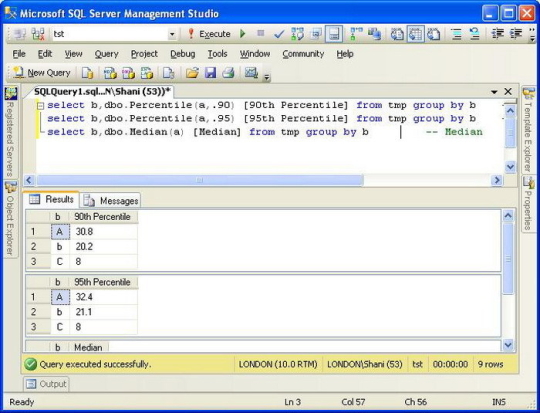The width and height of the screenshot is (540, 413).
Task: Open the Query menu
Action: [106, 54]
